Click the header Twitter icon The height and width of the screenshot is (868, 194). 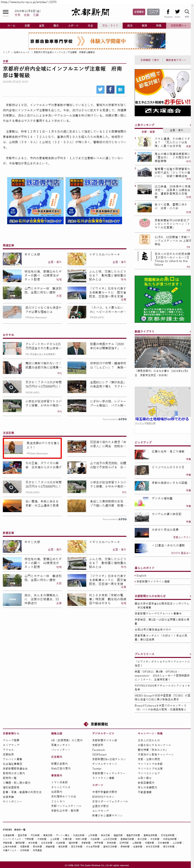(177, 12)
